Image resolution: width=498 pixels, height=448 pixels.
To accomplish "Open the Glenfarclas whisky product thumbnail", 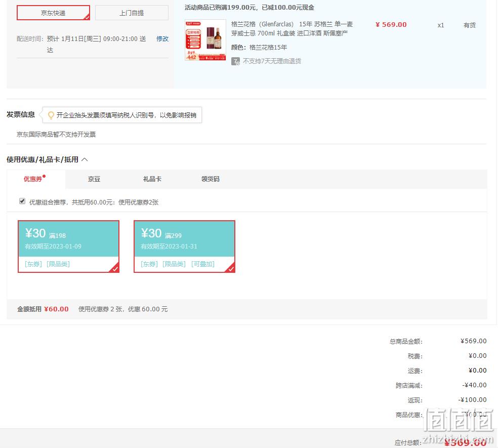I will (205, 40).
